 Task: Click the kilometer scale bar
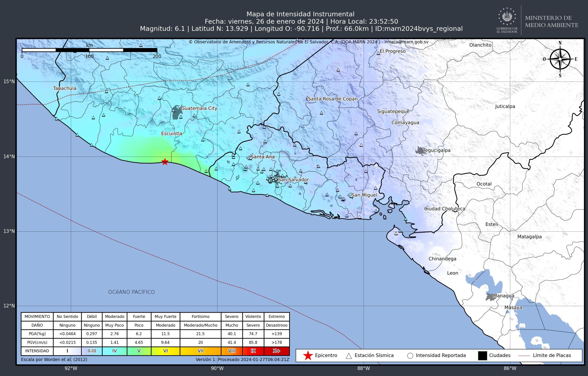pos(89,50)
